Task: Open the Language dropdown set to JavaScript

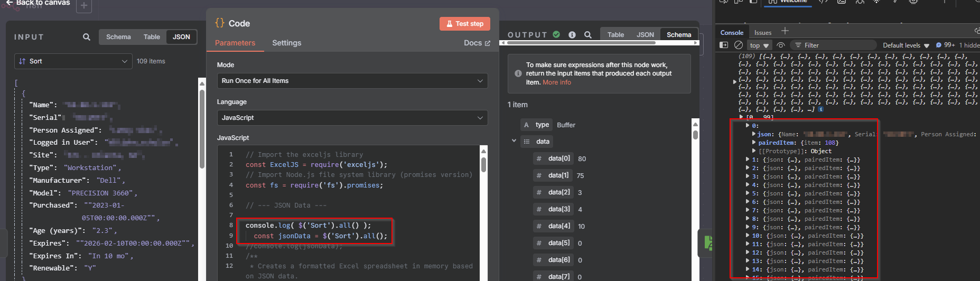Action: point(352,118)
